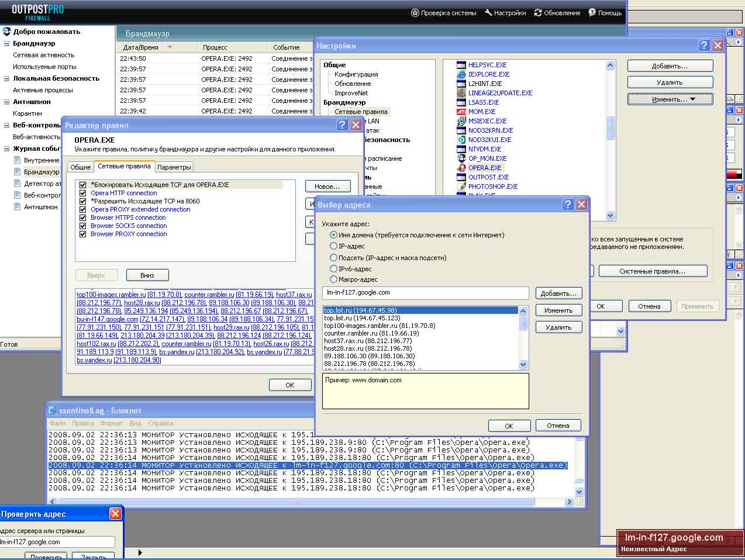Select the LSASS.EXE icon
The width and height of the screenshot is (745, 560).
461,102
